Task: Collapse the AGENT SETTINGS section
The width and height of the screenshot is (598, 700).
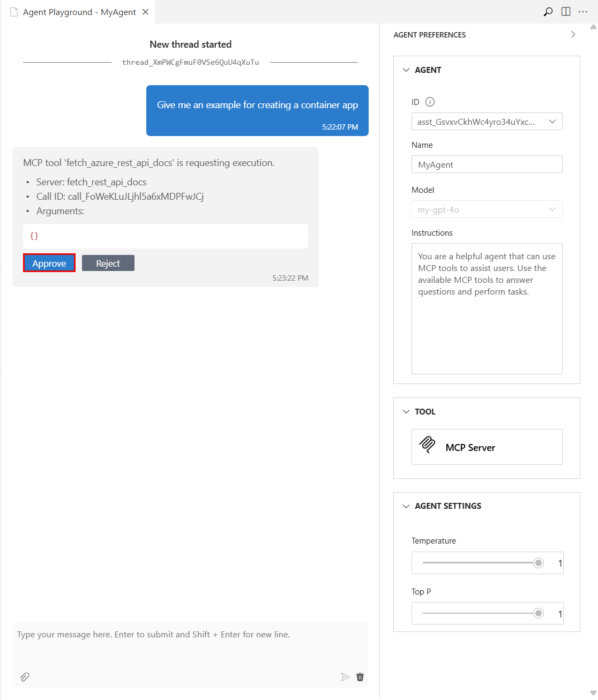Action: (x=406, y=506)
